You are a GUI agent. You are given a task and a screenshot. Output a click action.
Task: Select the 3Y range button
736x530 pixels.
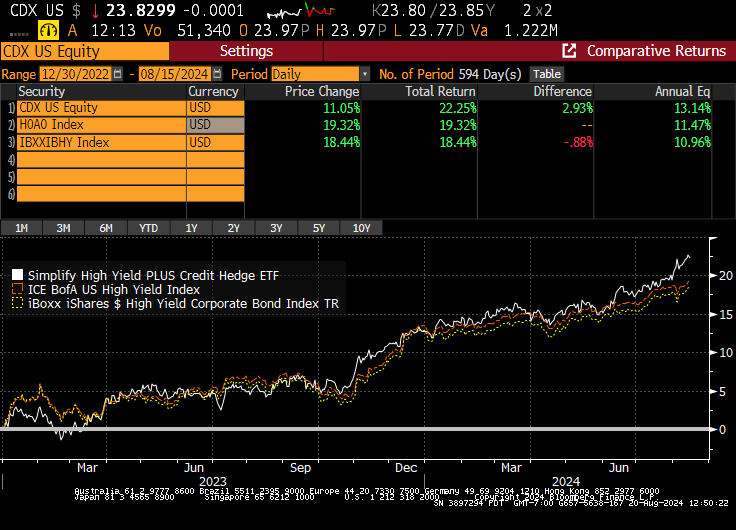(276, 228)
